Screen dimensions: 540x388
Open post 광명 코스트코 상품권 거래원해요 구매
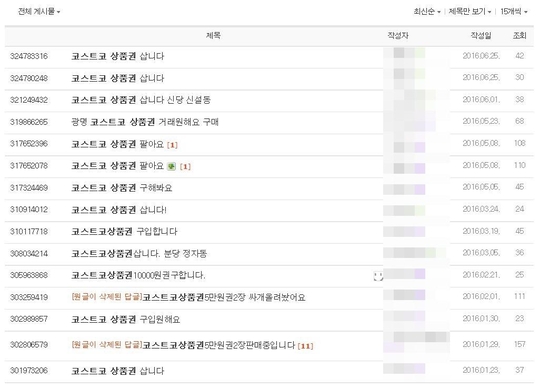click(145, 122)
